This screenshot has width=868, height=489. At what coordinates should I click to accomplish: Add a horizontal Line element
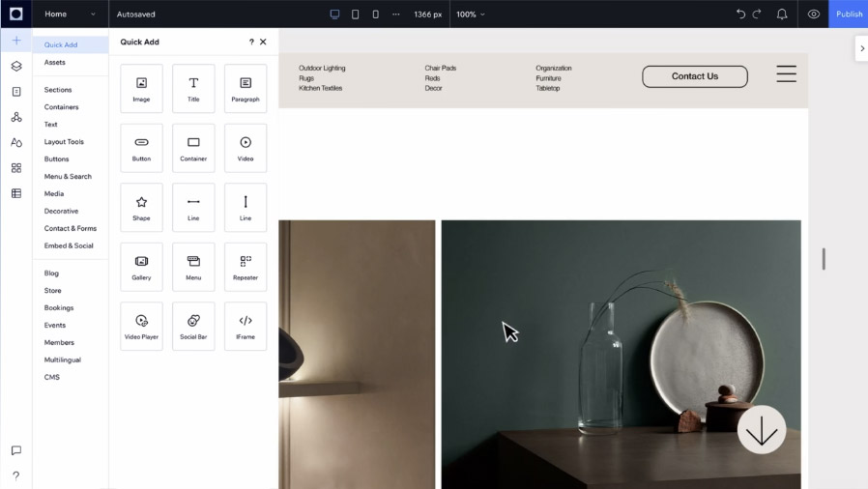(x=193, y=208)
